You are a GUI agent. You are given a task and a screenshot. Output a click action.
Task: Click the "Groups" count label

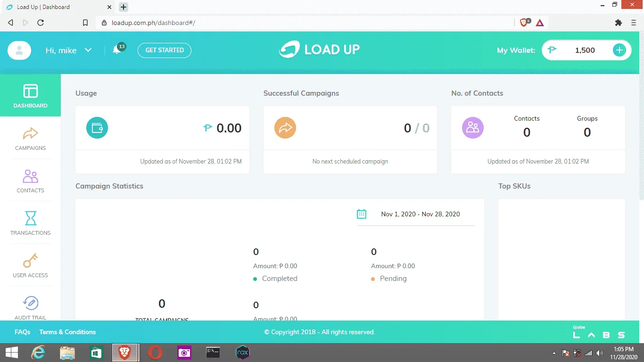tap(587, 118)
